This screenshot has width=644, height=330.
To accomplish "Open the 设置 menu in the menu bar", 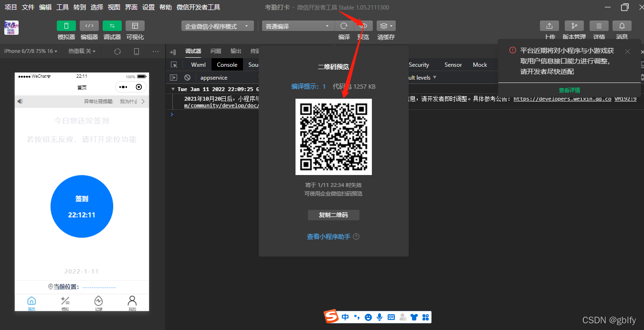I will [148, 7].
